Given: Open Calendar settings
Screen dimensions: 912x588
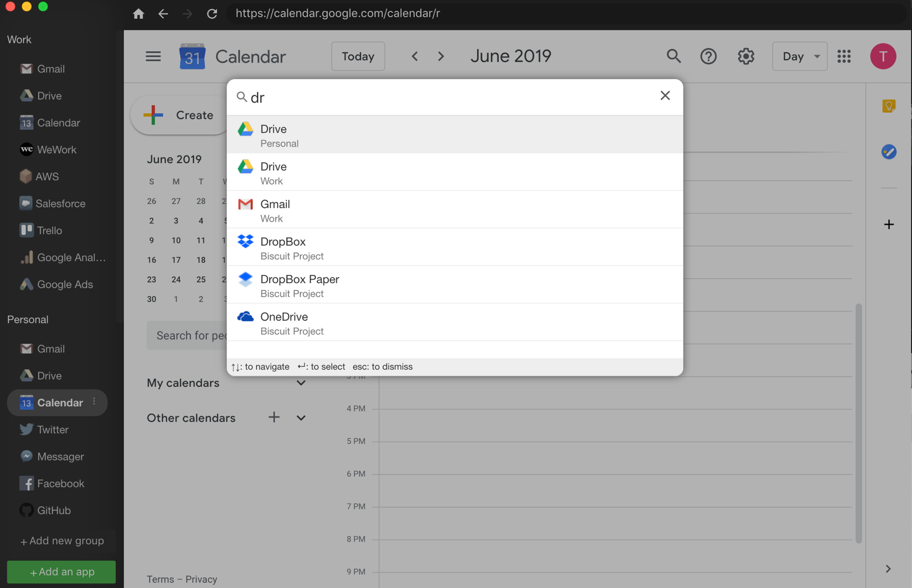Looking at the screenshot, I should pyautogui.click(x=745, y=56).
